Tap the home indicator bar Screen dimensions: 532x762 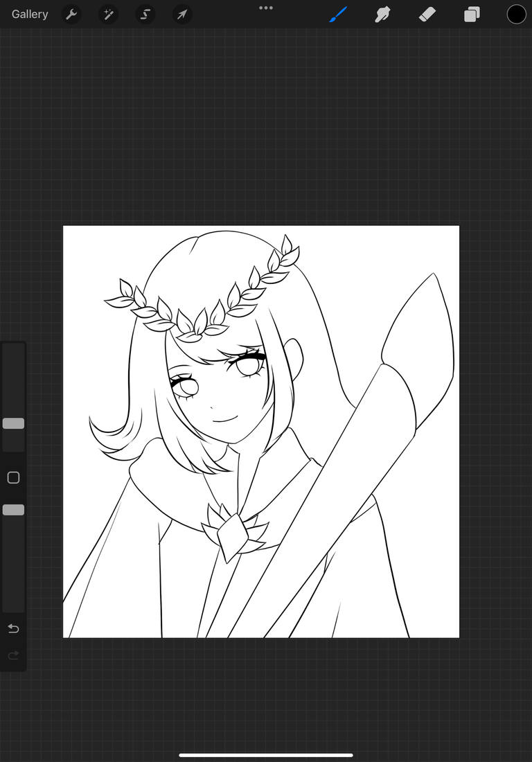tap(266, 755)
